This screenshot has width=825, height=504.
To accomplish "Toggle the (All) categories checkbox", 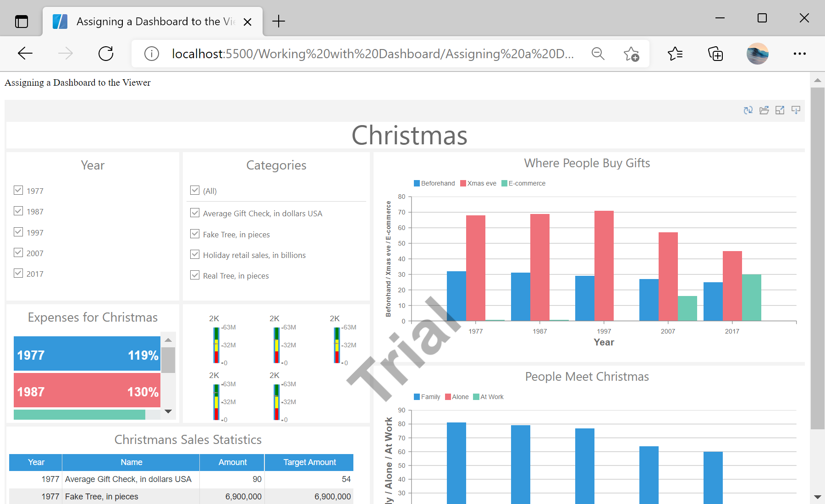I will 195,190.
